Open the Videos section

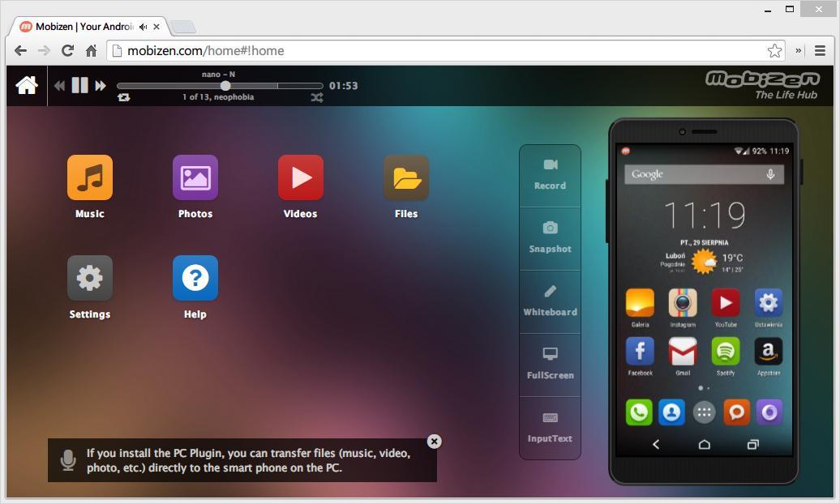tap(301, 177)
